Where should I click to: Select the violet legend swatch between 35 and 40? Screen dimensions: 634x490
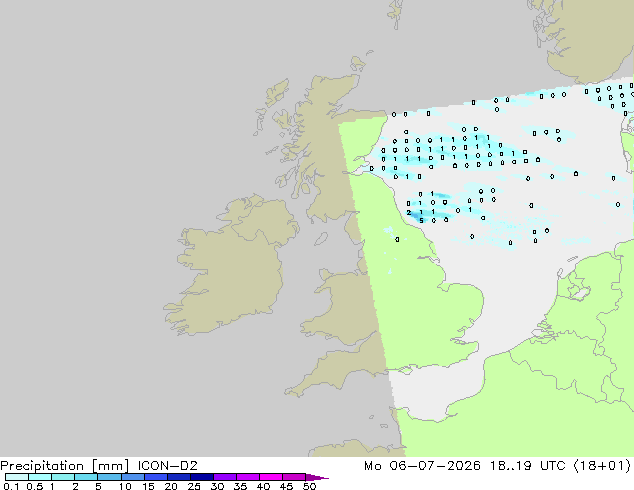point(247,477)
